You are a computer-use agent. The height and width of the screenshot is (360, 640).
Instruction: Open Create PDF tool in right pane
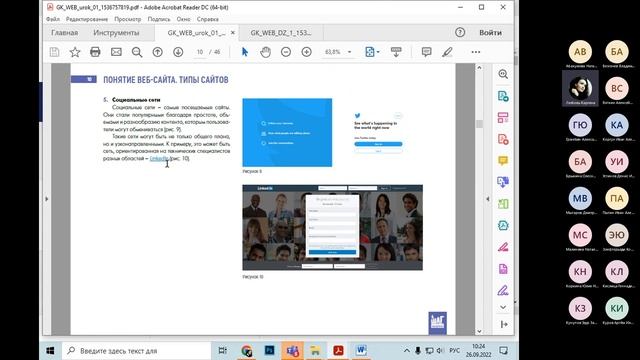coord(503,139)
